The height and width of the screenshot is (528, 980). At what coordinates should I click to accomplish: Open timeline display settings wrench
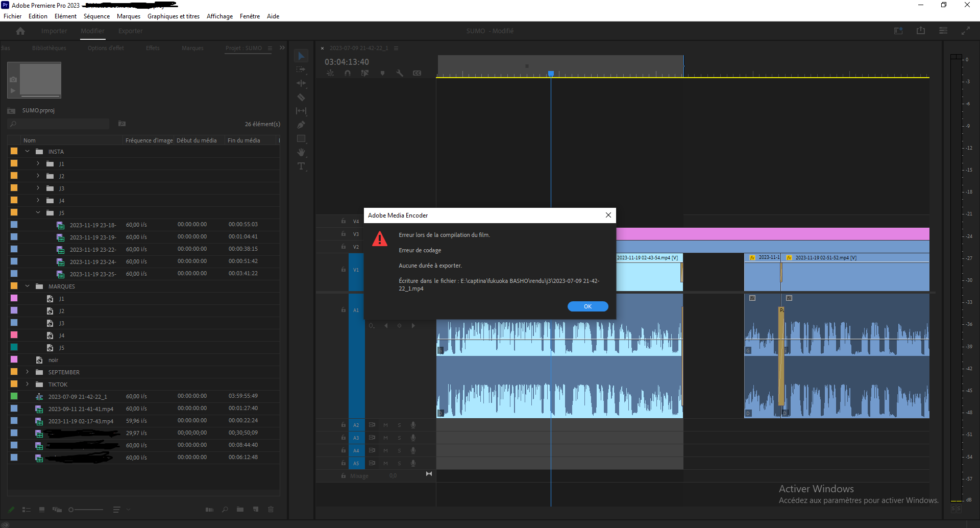[x=400, y=73]
